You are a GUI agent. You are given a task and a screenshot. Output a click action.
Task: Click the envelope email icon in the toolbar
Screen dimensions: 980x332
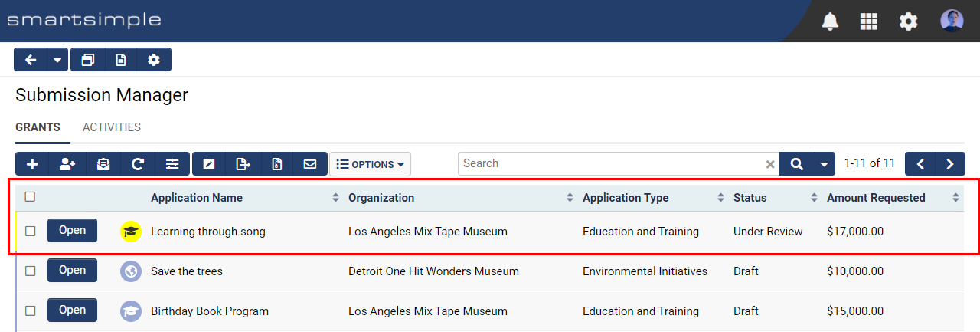[310, 164]
